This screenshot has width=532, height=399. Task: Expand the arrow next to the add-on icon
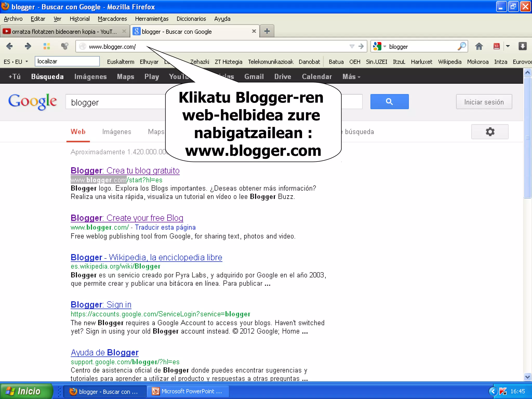508,46
